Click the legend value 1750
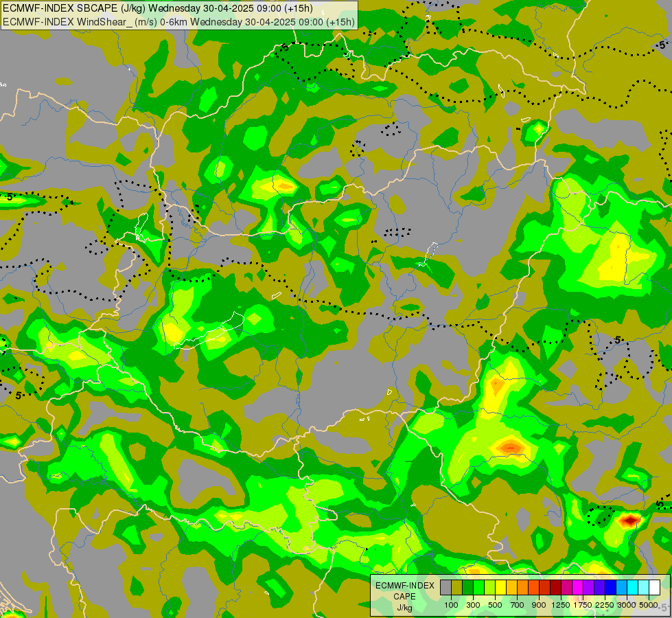672x618 pixels. (x=583, y=605)
